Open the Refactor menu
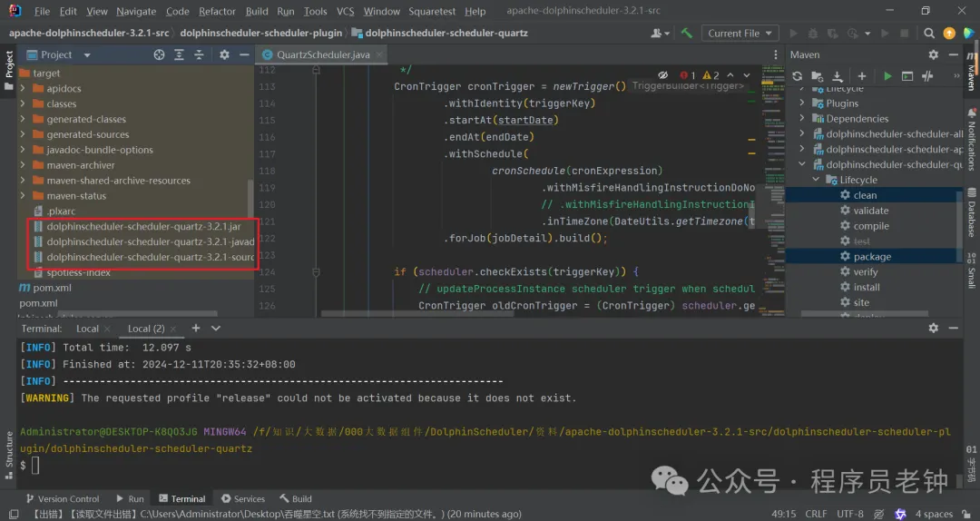This screenshot has width=980, height=521. tap(217, 11)
